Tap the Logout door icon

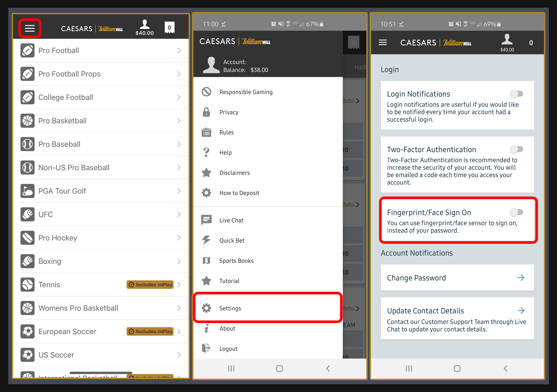click(x=206, y=348)
